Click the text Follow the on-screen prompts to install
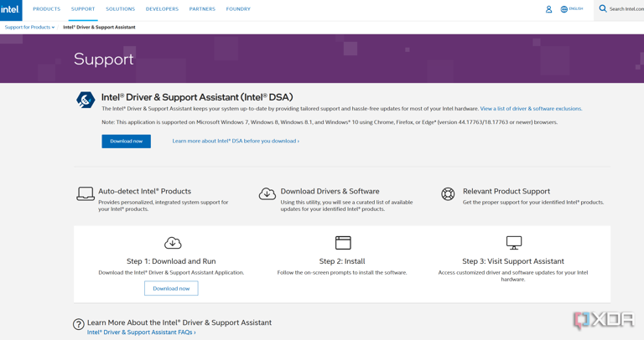The height and width of the screenshot is (340, 644). coord(342,272)
